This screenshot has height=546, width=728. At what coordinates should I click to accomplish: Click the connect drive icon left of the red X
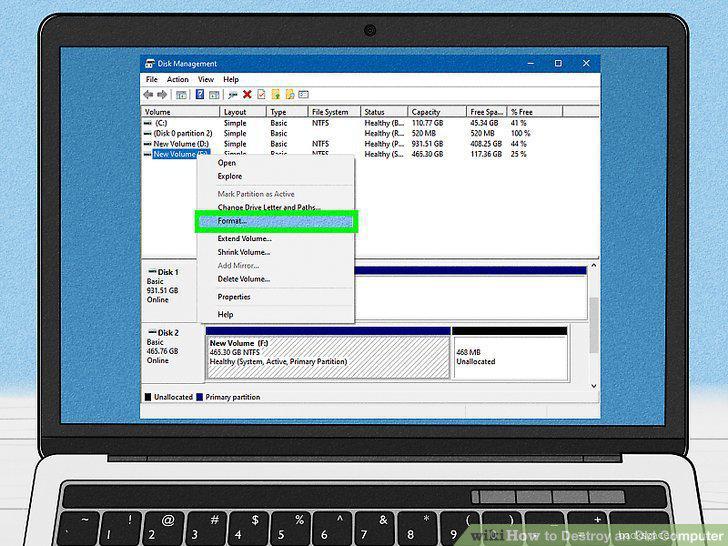[233, 95]
